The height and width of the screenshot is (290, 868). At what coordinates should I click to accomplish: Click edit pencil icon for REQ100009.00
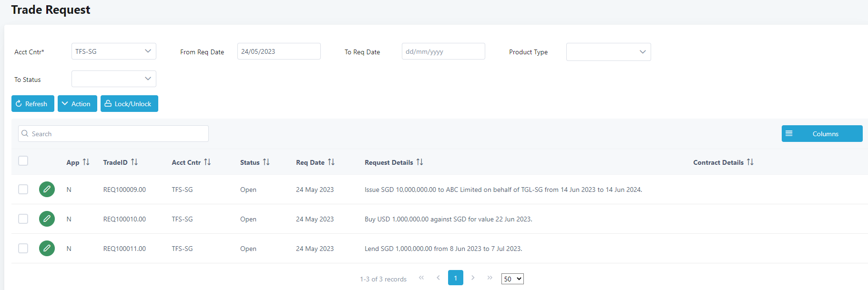click(47, 190)
